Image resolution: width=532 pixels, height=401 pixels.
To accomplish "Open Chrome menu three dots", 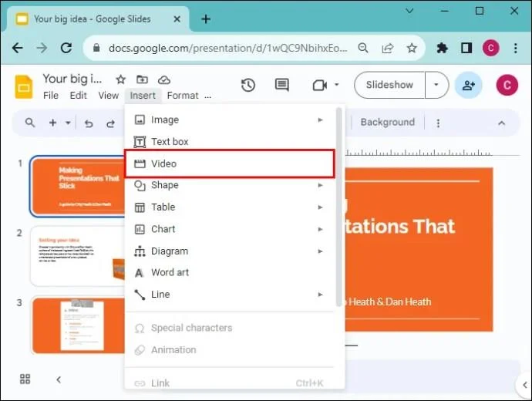I will click(515, 48).
